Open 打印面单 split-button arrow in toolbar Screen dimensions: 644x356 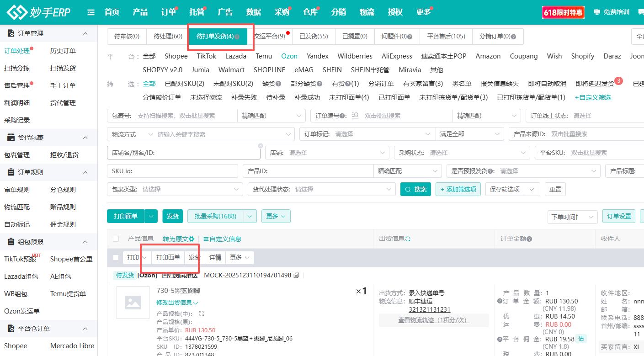point(151,216)
